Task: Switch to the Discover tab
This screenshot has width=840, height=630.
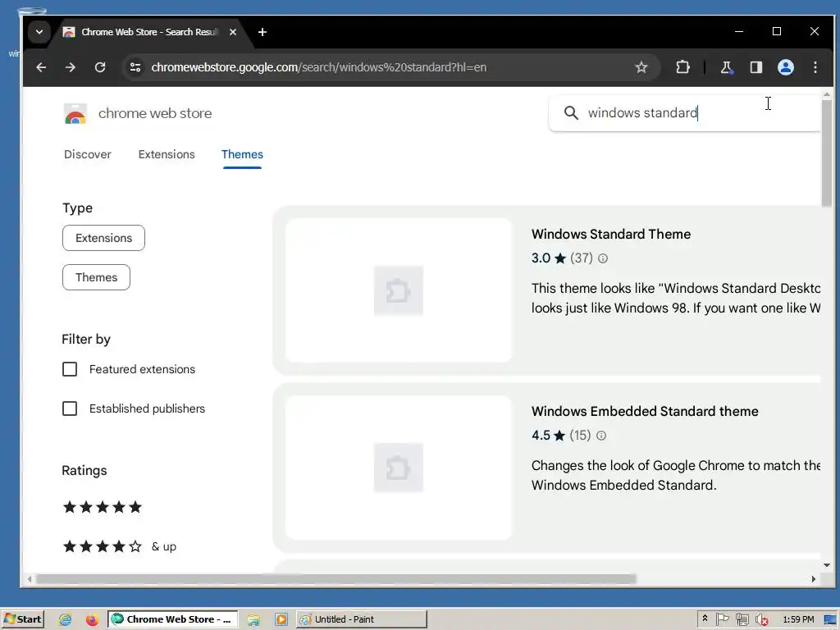Action: (x=87, y=154)
